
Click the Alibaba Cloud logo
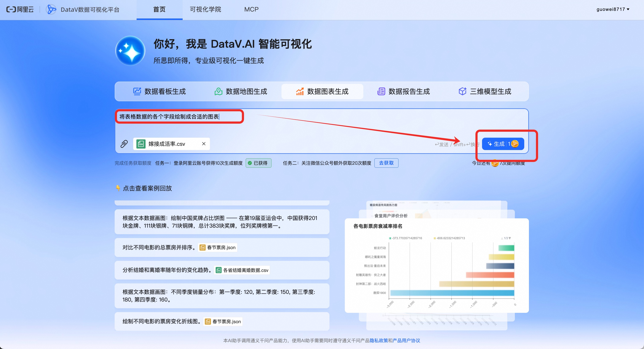click(x=20, y=10)
